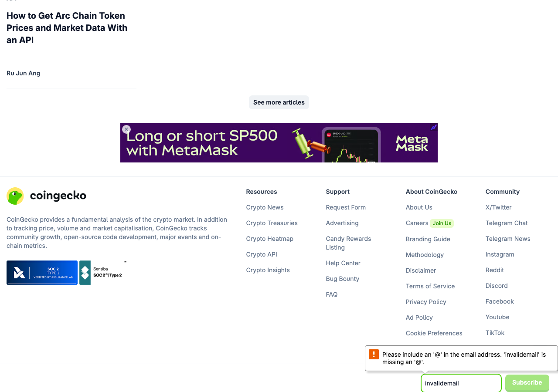Click the CoinGecko gecko logo icon
This screenshot has height=392, width=558.
[x=15, y=196]
